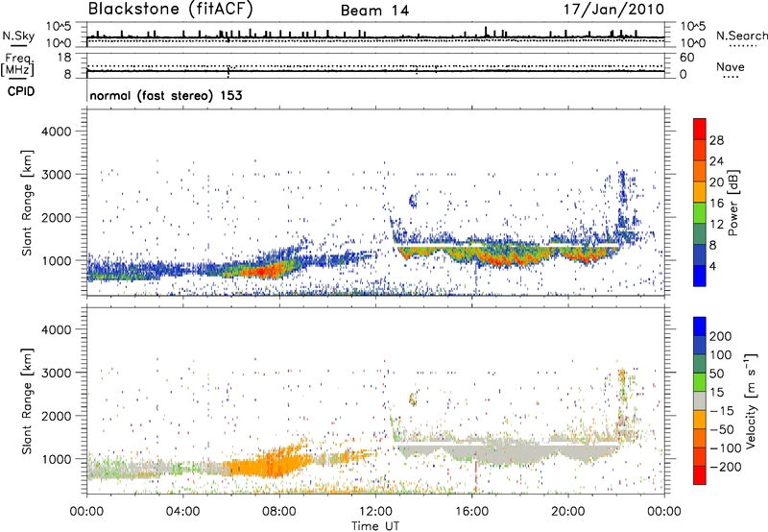The height and width of the screenshot is (532, 768).
Task: Click the "200" label on the velocity colorbar
Action: [x=721, y=336]
